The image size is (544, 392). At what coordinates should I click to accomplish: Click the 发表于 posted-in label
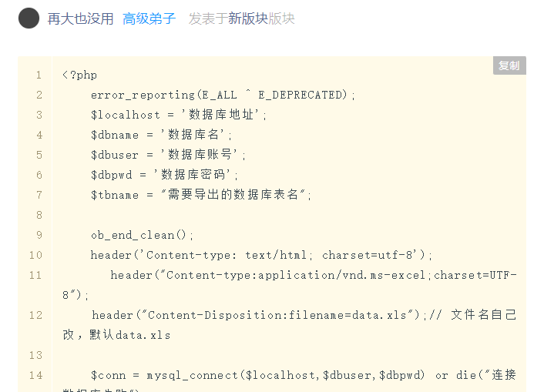[x=208, y=18]
